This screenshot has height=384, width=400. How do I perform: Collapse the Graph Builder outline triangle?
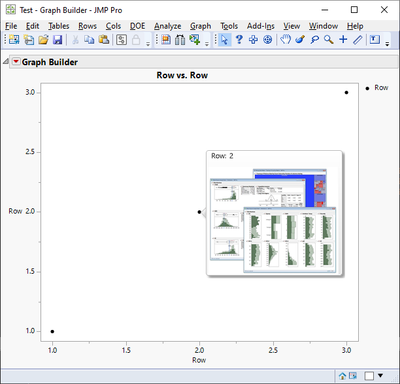(5, 62)
